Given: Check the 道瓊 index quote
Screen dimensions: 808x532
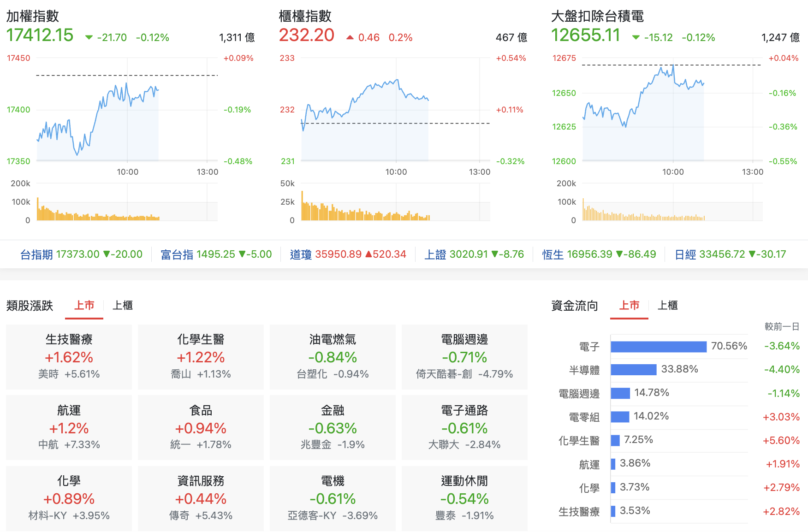Looking at the screenshot, I should click(x=303, y=254).
